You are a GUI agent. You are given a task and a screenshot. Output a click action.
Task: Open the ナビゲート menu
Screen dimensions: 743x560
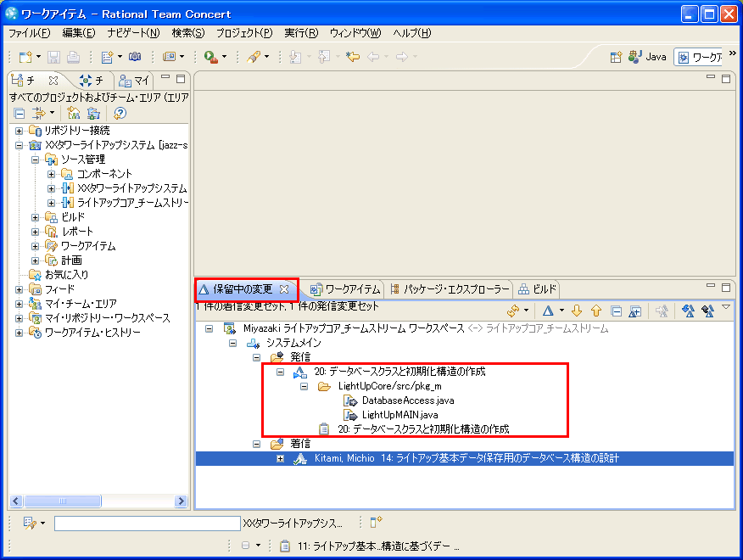[x=133, y=33]
